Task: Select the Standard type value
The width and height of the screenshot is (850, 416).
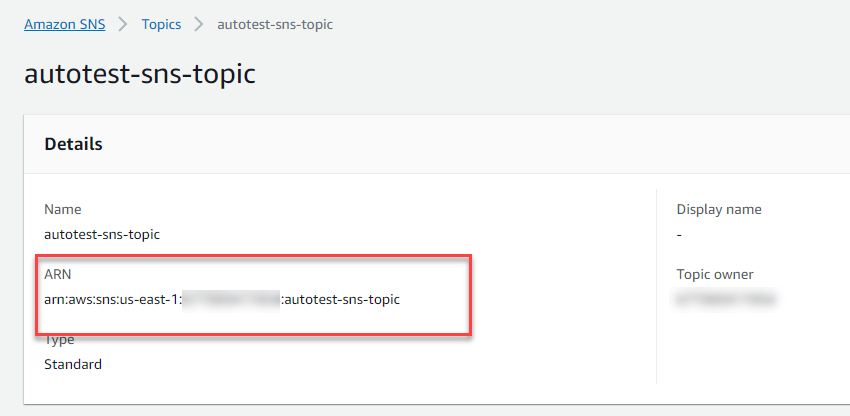Action: [73, 364]
